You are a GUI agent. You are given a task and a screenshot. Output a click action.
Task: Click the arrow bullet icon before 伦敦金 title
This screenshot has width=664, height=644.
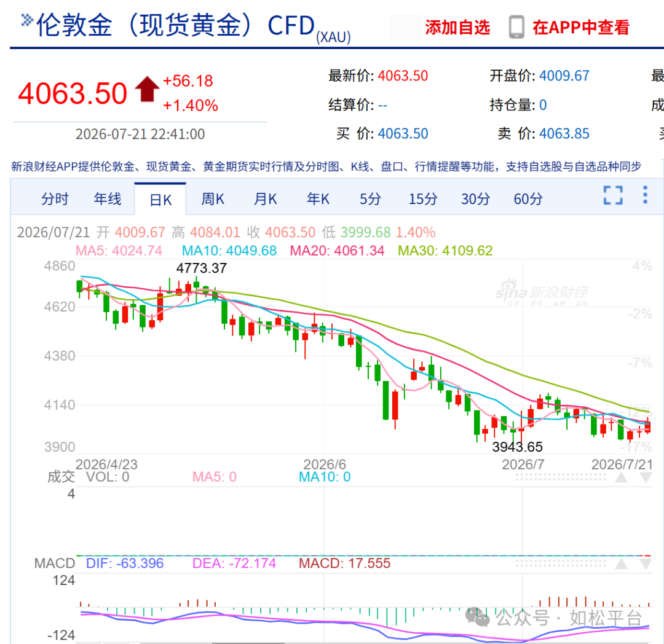[26, 20]
